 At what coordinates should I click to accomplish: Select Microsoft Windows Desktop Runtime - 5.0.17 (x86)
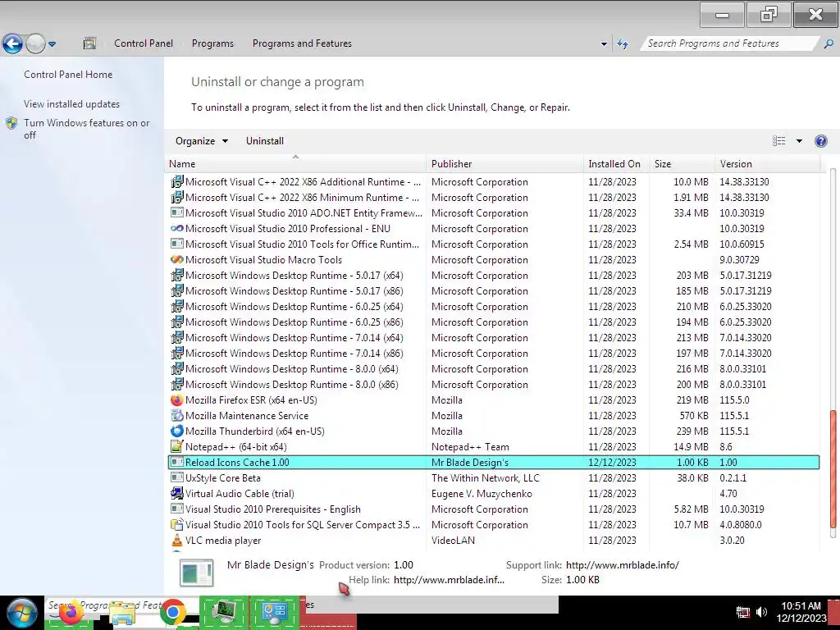493,291
